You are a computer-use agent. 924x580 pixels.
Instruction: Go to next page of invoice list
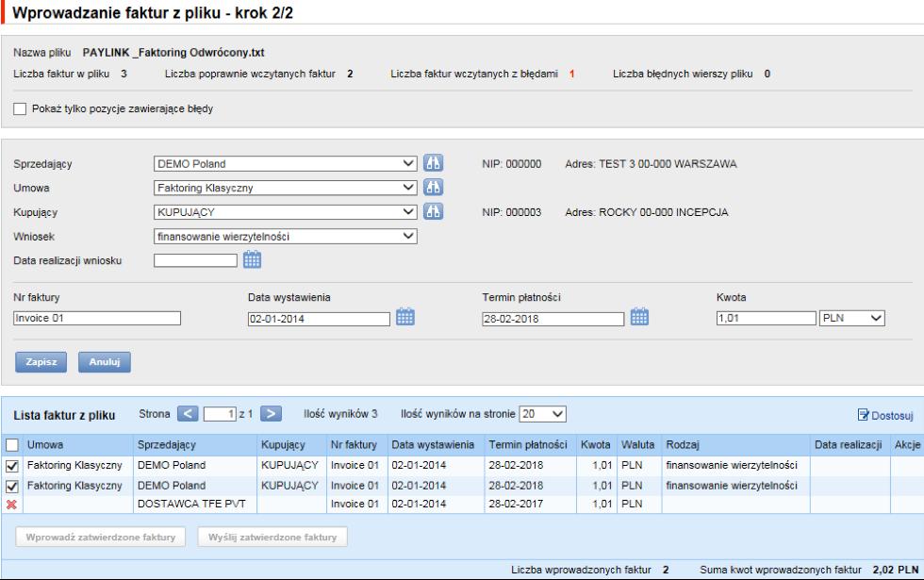(x=272, y=414)
